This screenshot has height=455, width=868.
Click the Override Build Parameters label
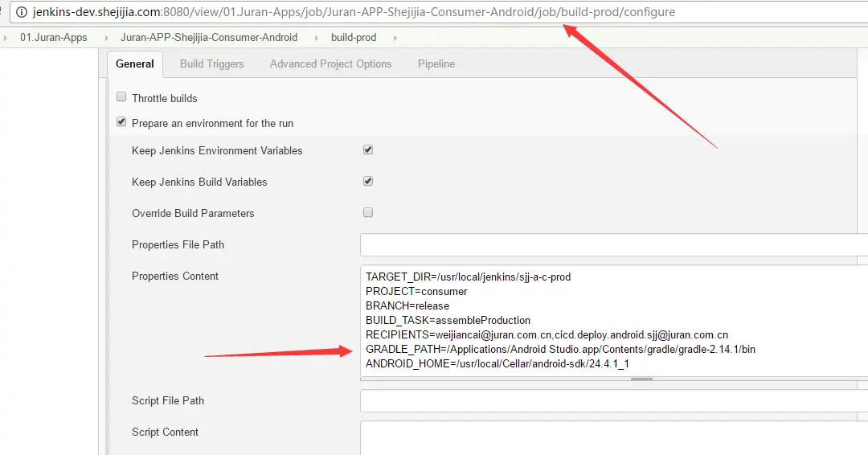point(193,213)
